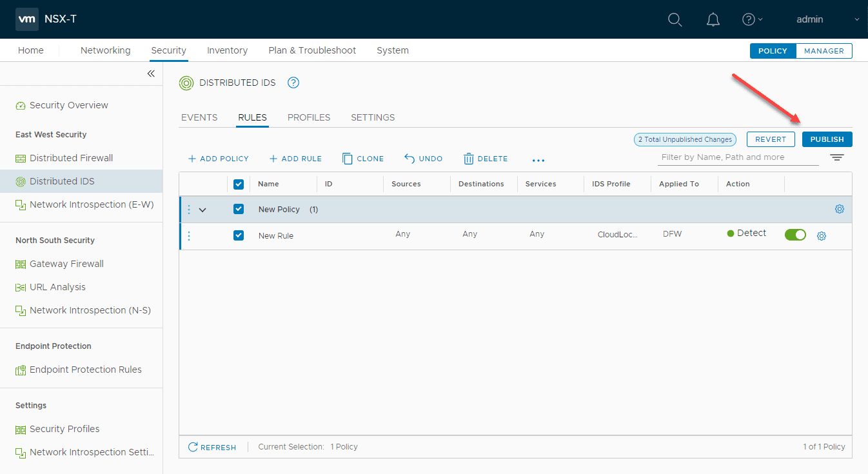The height and width of the screenshot is (474, 868).
Task: Click the REVERT button
Action: pyautogui.click(x=771, y=139)
